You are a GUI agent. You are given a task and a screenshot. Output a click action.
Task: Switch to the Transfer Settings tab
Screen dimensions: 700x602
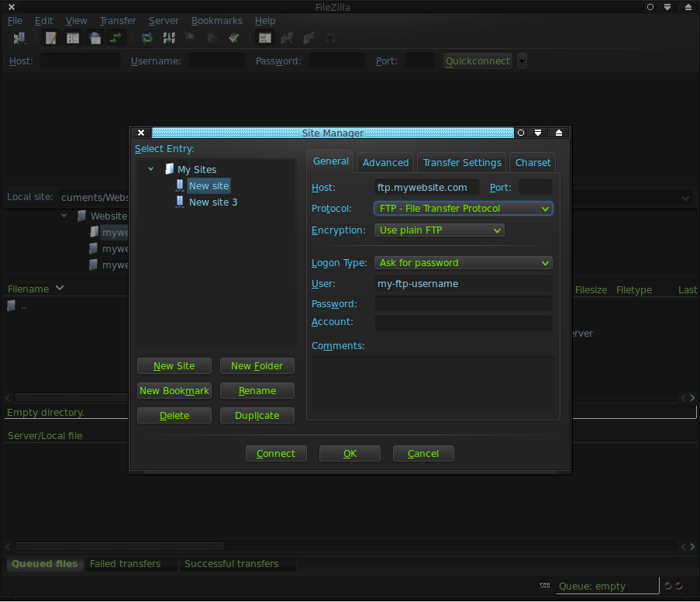tap(462, 163)
